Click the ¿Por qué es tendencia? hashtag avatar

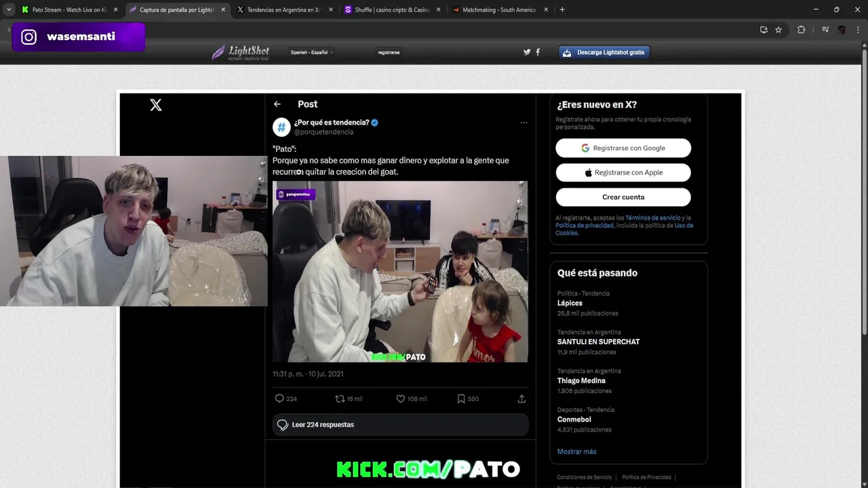[x=281, y=127]
